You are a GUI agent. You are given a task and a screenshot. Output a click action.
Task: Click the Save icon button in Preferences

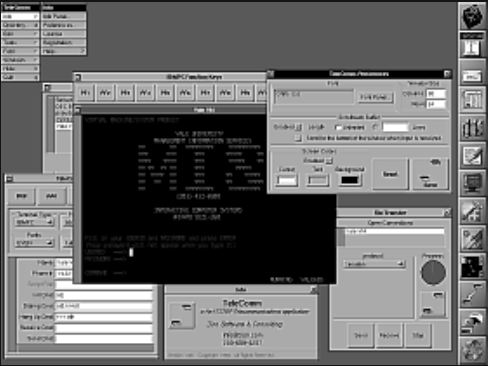pos(431,174)
